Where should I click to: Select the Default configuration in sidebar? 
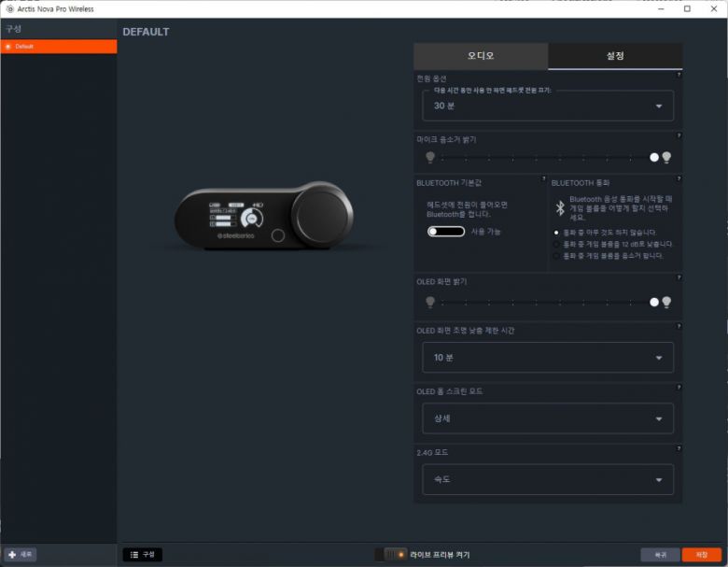pos(58,47)
